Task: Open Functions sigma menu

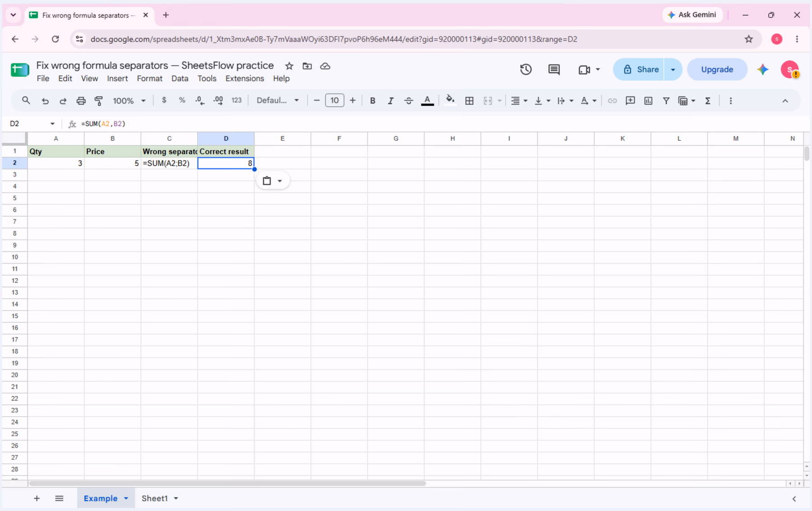Action: tap(708, 101)
